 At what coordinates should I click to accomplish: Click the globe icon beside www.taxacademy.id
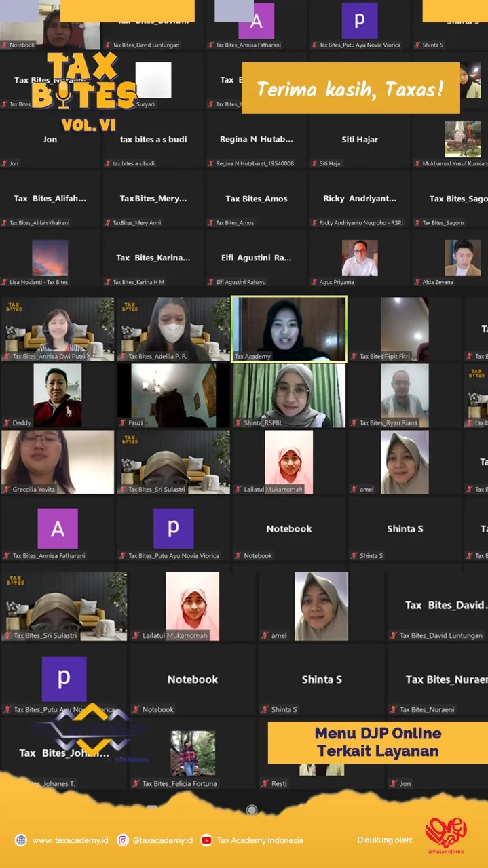[21, 840]
